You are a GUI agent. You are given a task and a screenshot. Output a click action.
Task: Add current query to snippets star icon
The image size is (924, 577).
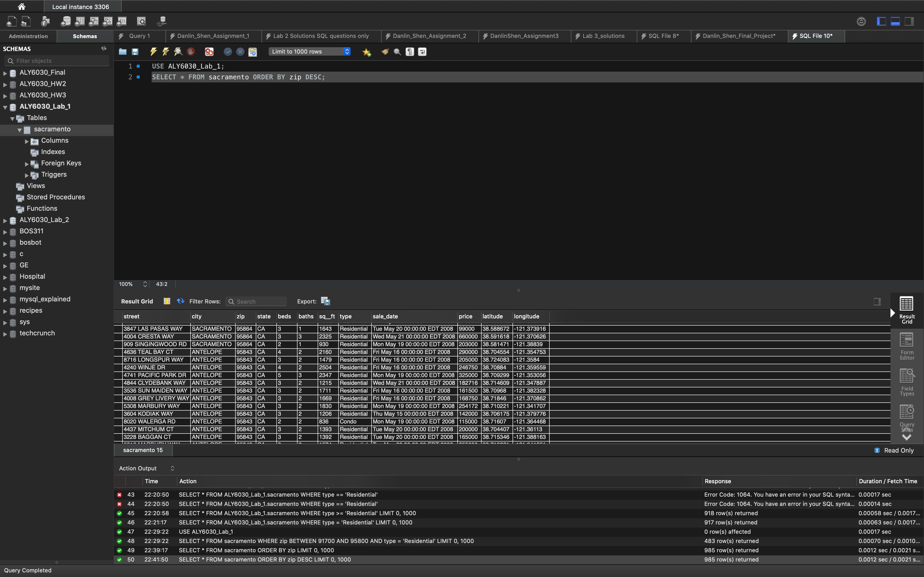coord(367,52)
